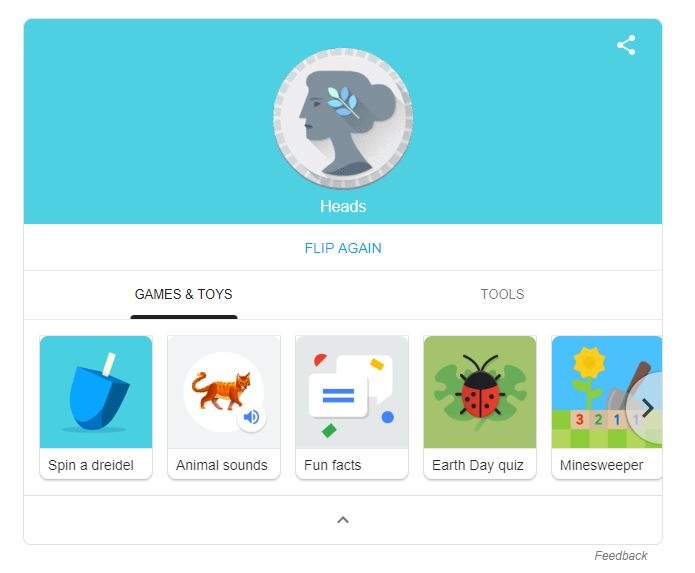695x573 pixels.
Task: Open the Fun facts chat icon
Action: tap(352, 392)
